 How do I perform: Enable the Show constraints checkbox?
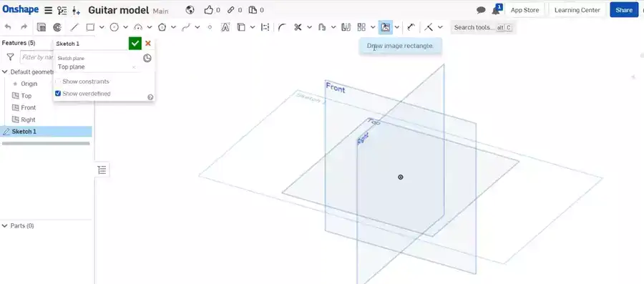58,82
